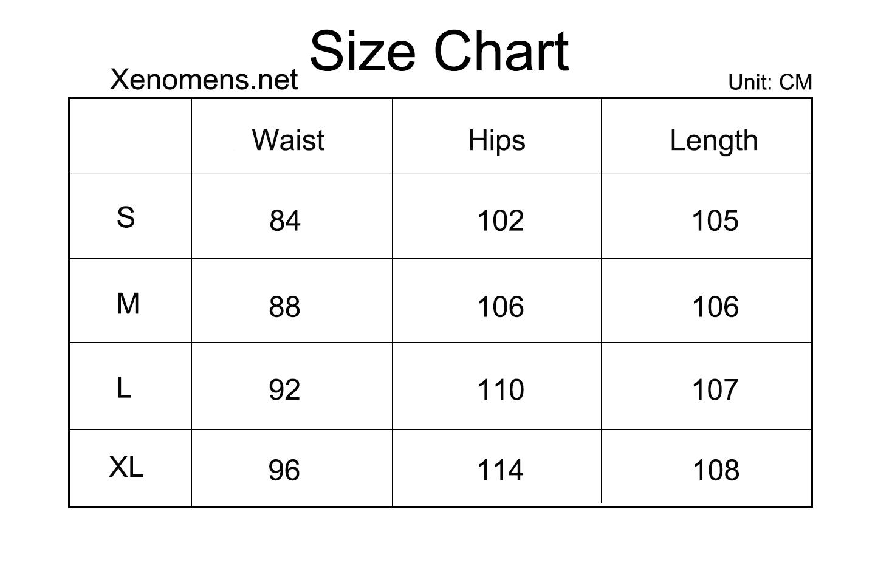Click the waist value 84

[285, 221]
